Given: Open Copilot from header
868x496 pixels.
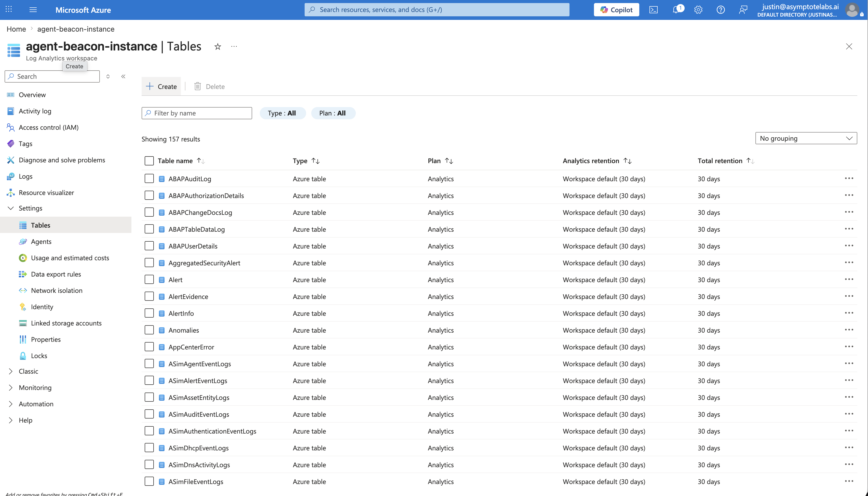Looking at the screenshot, I should coord(616,9).
